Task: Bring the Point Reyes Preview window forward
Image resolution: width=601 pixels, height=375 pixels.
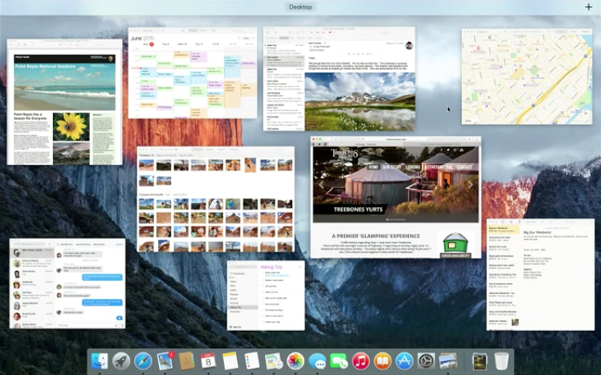Action: 65,102
